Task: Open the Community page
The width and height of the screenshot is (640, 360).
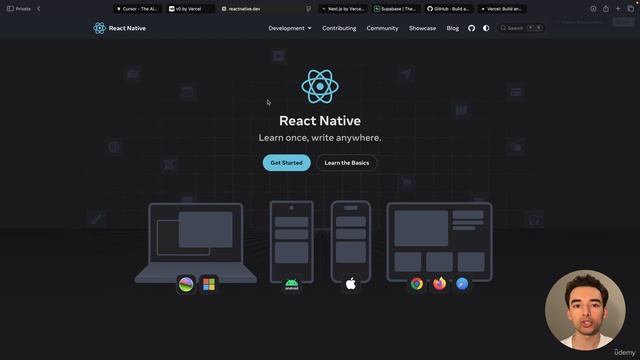Action: click(x=382, y=28)
